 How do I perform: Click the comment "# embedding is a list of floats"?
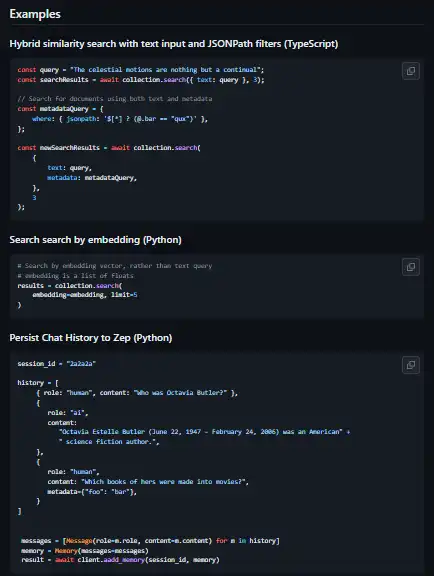[75, 276]
